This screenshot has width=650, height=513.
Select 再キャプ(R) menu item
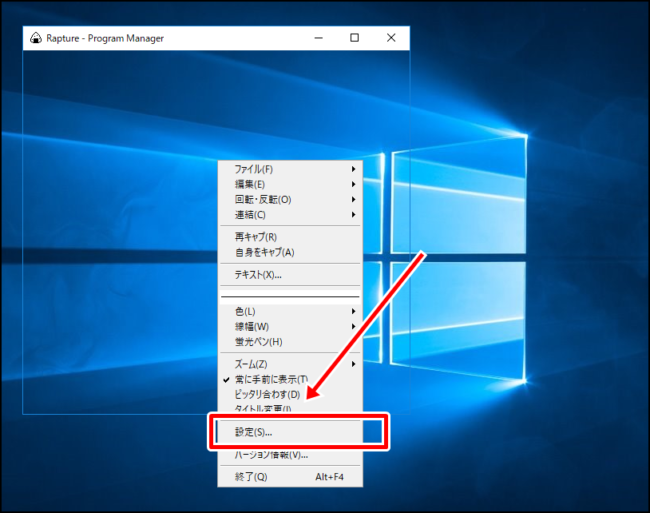coord(290,237)
